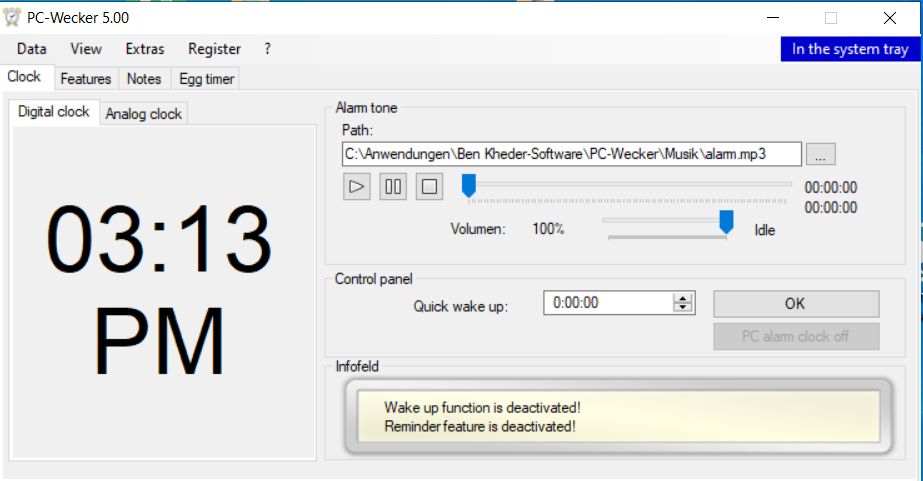Open the ? help menu
This screenshot has height=481, width=923.
(267, 49)
